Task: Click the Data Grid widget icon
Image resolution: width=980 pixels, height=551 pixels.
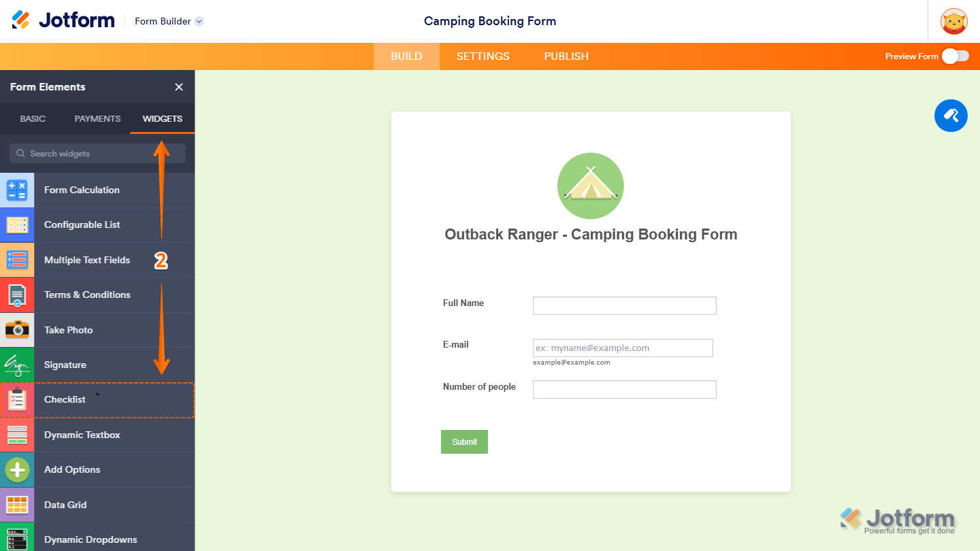Action: point(17,504)
